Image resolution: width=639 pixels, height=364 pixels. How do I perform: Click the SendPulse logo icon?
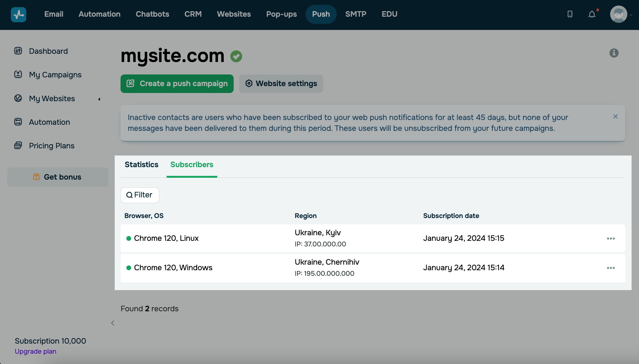(19, 14)
